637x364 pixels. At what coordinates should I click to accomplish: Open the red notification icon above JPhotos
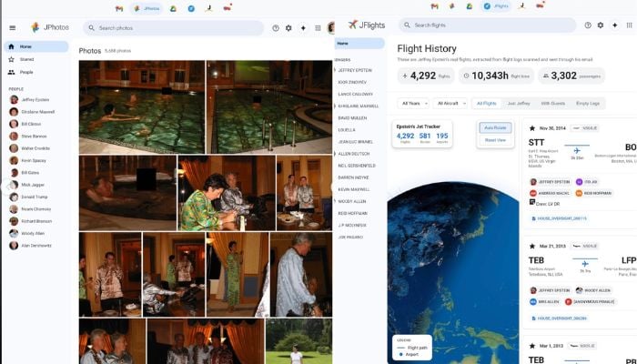coord(227,7)
